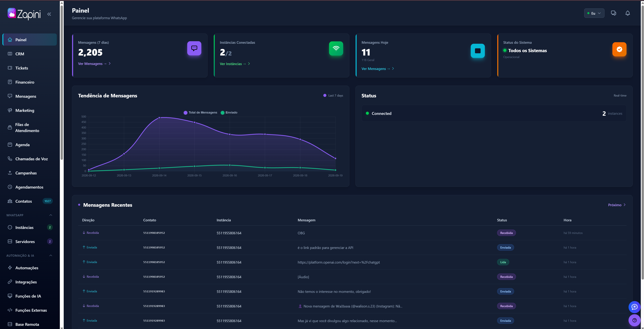Click the OpenAI platform link message
Viewport: 644px width, 329px height.
click(x=338, y=262)
